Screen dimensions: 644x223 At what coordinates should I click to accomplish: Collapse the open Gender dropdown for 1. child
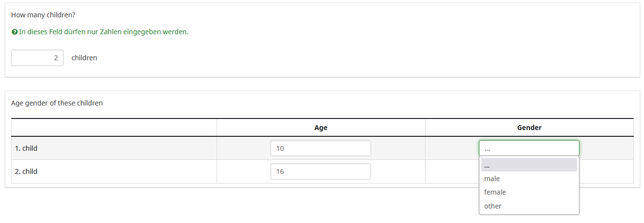pos(529,148)
